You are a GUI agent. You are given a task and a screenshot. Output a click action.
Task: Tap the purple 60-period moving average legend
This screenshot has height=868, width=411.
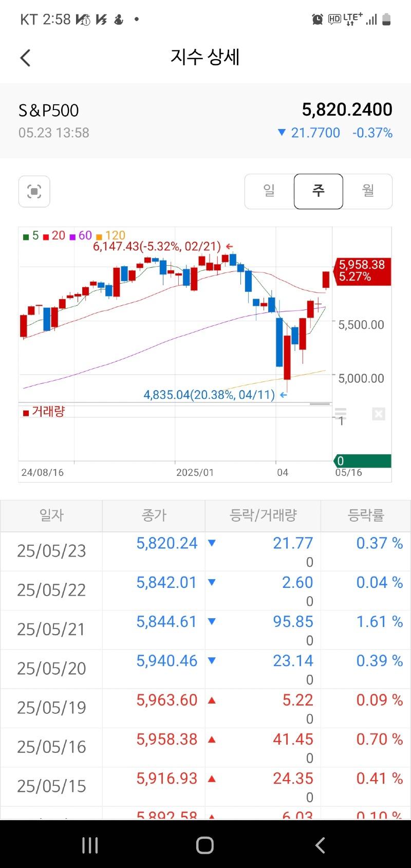click(81, 236)
